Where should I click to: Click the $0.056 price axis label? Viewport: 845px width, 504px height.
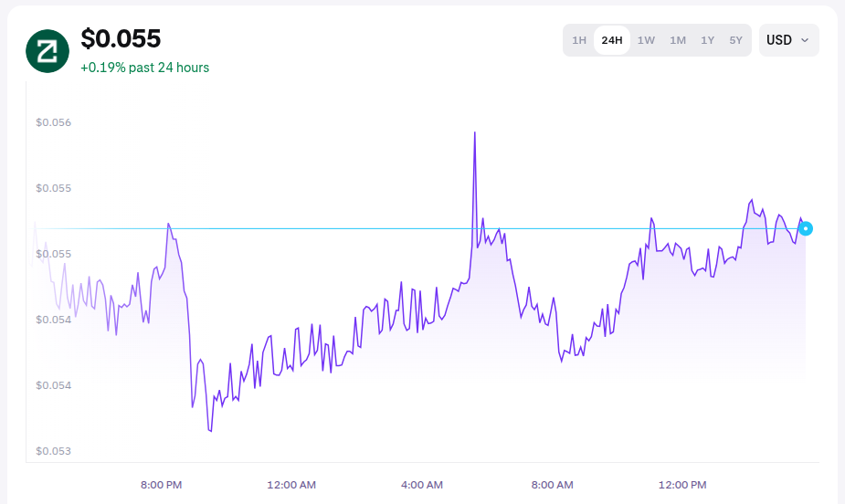pyautogui.click(x=53, y=122)
